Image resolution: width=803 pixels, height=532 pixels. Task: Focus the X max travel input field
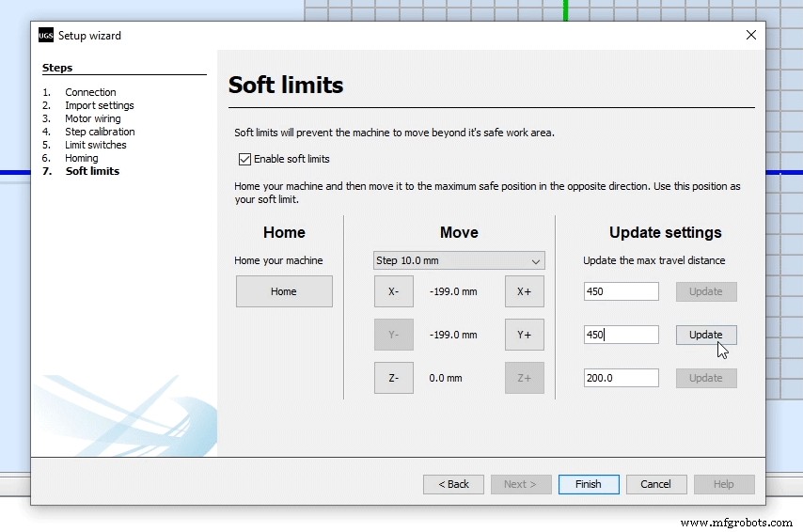(x=621, y=291)
